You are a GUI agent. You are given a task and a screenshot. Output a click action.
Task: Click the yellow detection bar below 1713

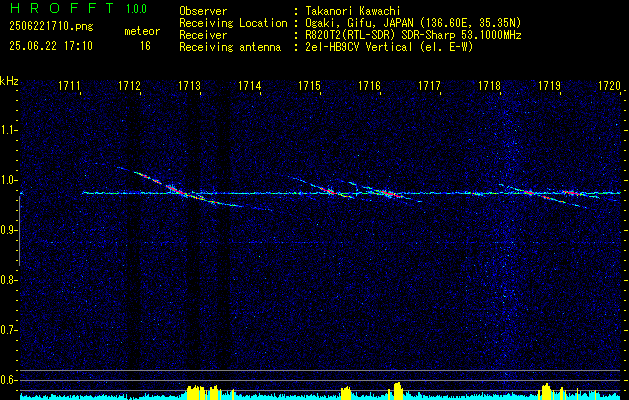click(196, 392)
